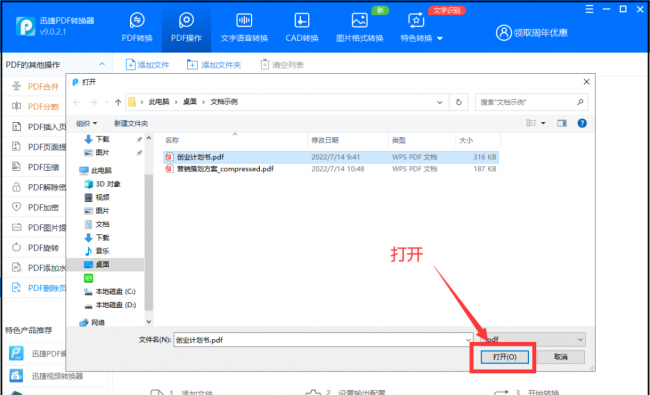The height and width of the screenshot is (395, 650).
Task: Click 桌面 in the address path
Action: point(190,102)
